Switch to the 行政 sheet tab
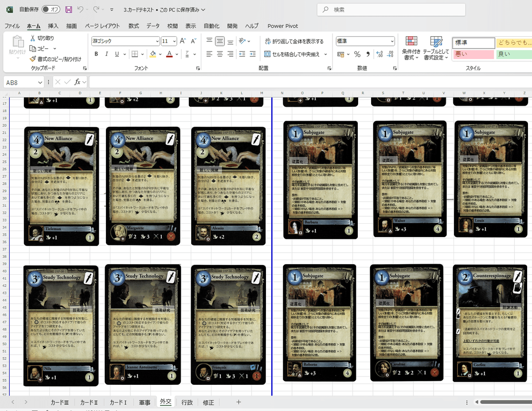532x411 pixels. [187, 403]
